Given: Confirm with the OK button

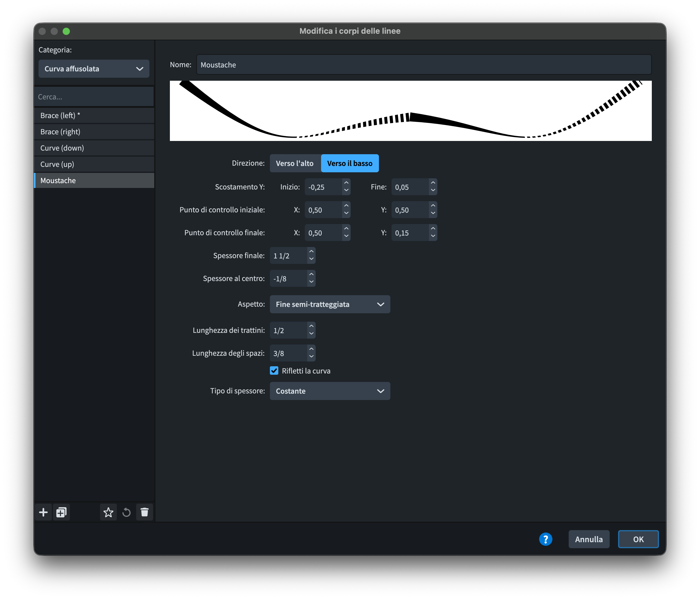Looking at the screenshot, I should tap(638, 539).
